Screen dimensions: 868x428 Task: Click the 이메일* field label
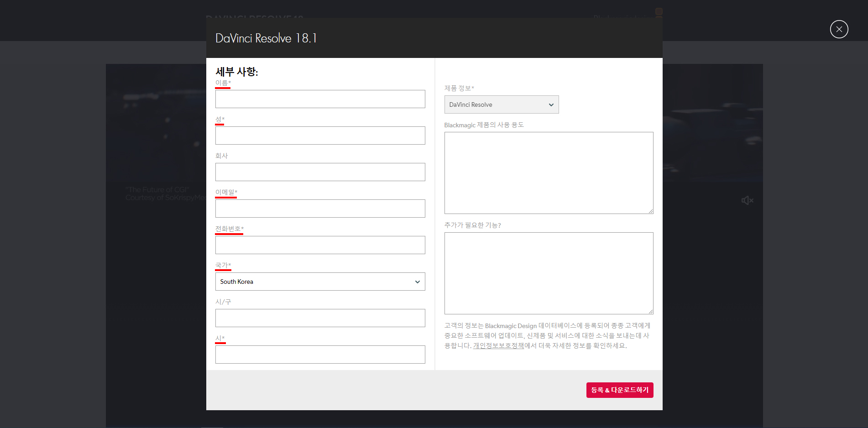(226, 192)
